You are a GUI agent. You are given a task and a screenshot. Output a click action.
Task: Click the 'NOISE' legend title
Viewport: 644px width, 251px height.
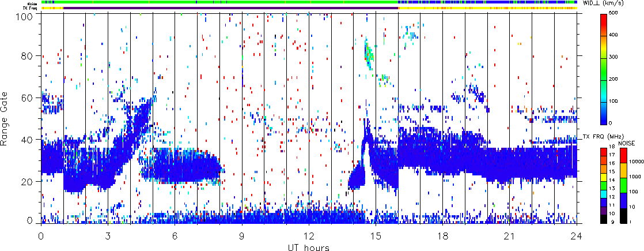pos(627,143)
